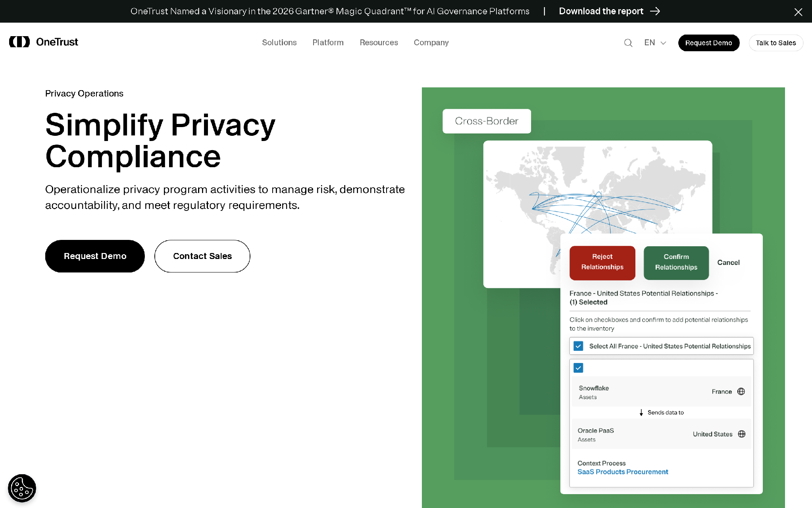812x508 pixels.
Task: Click arrow next to Download the report
Action: pos(655,11)
